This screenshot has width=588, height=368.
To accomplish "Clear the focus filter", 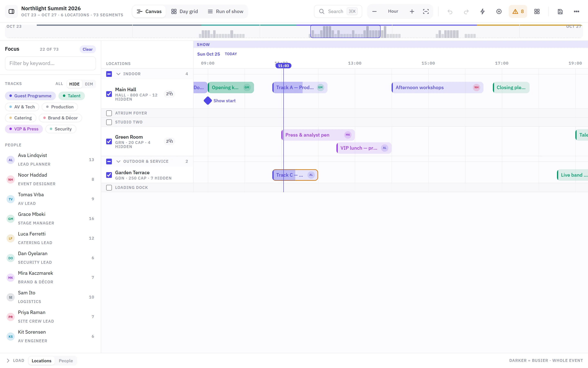I will click(x=87, y=49).
